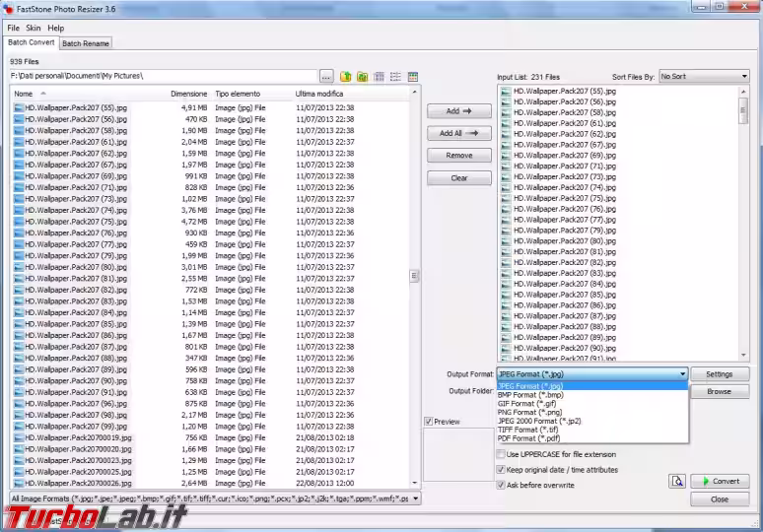Choose JPEG Format (*.jpg) option
763x532 pixels.
tap(592, 386)
